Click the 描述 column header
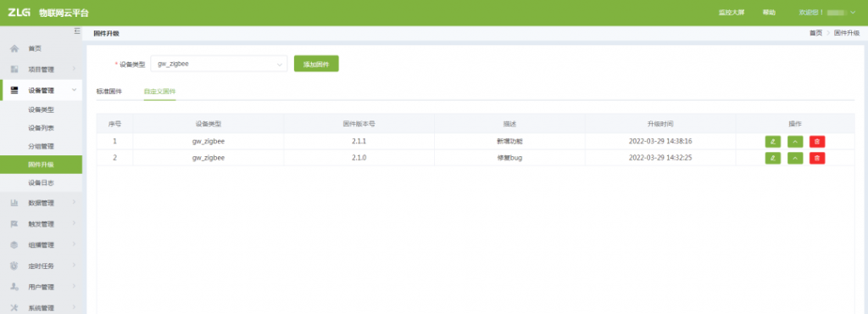This screenshot has height=314, width=868. click(x=509, y=124)
